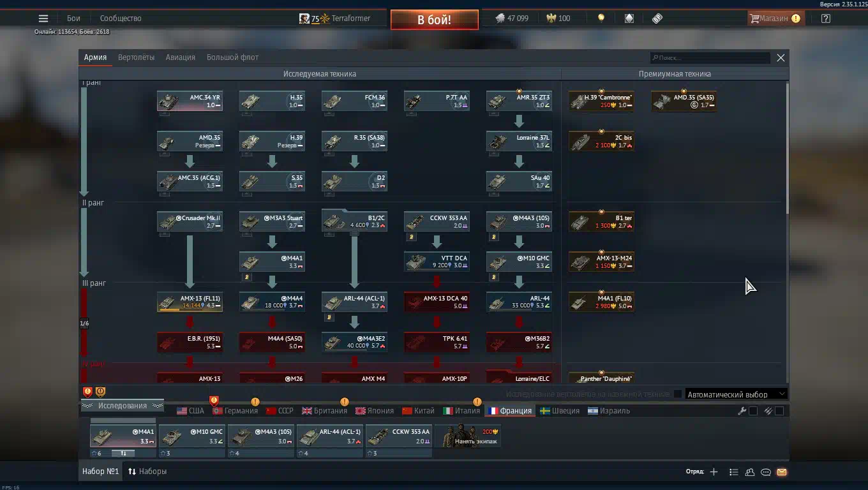Open the Наборы presets list
The height and width of the screenshot is (490, 868).
tap(147, 471)
